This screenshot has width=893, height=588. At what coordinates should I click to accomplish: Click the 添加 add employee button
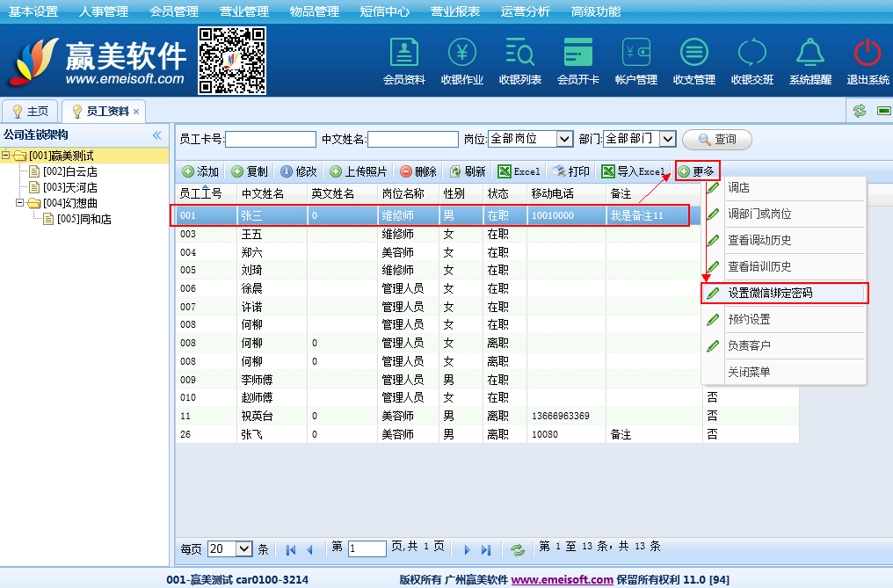click(x=200, y=171)
